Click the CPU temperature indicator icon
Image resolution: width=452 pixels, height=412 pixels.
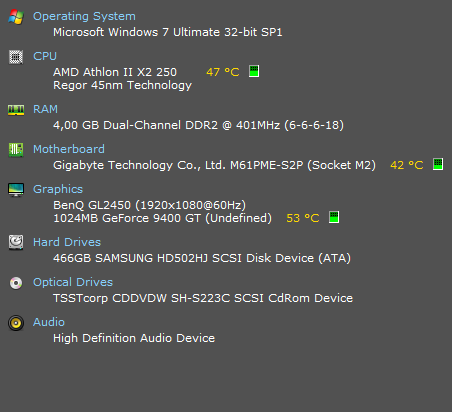pos(254,71)
